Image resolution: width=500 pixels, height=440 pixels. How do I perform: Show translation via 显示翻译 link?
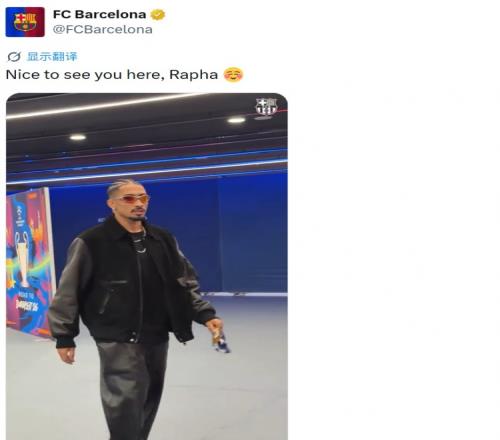[52, 57]
